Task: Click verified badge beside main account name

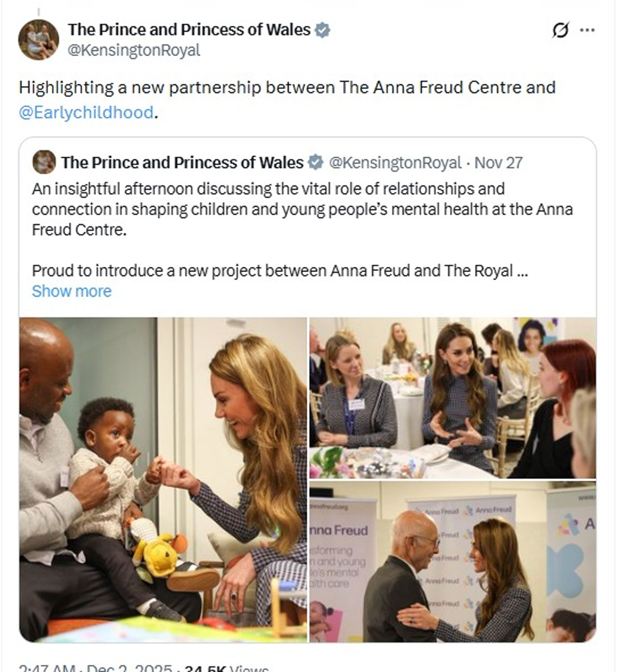Action: (322, 30)
